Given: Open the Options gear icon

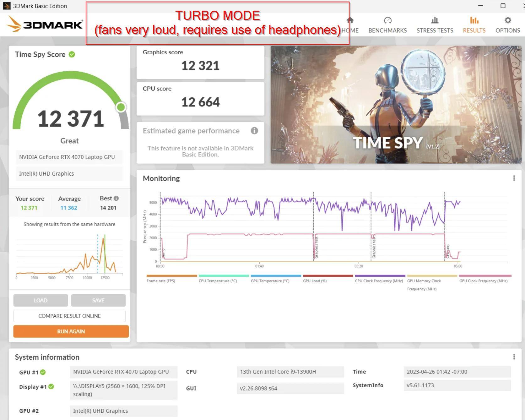Looking at the screenshot, I should tap(507, 21).
